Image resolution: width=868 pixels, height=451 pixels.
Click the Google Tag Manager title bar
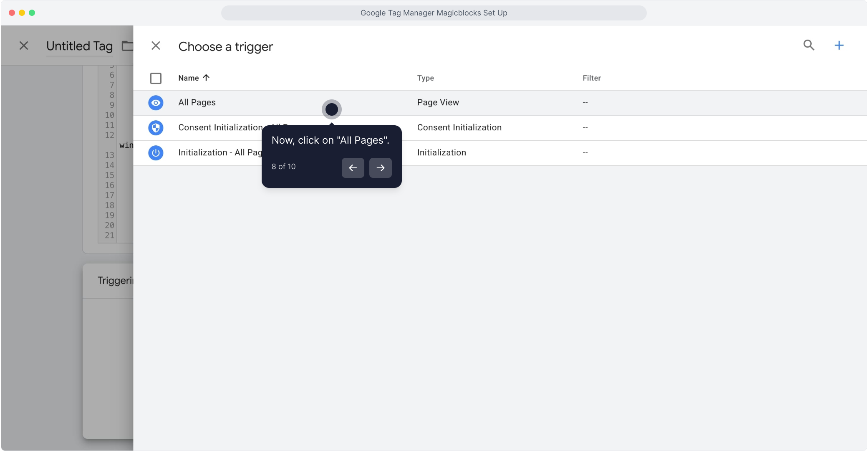click(434, 13)
